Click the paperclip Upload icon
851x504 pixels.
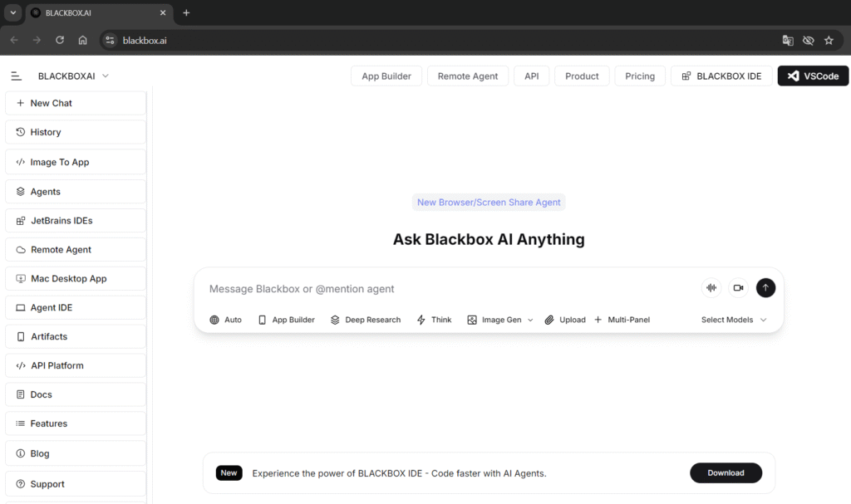pyautogui.click(x=549, y=321)
